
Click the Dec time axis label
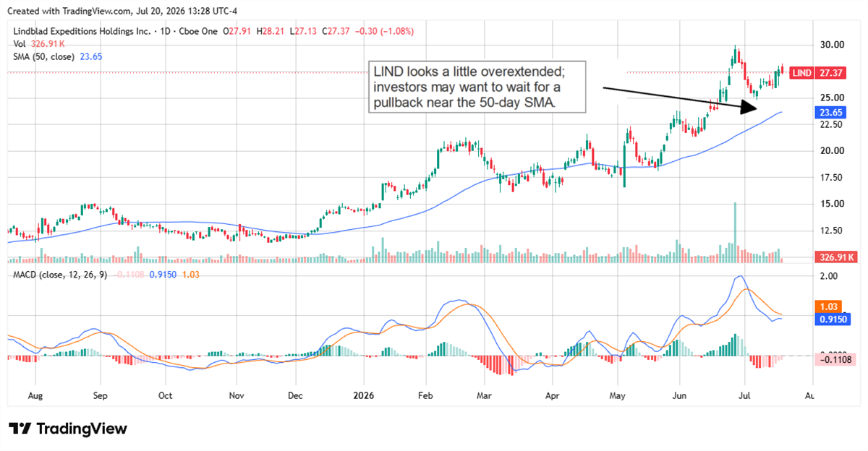click(296, 396)
